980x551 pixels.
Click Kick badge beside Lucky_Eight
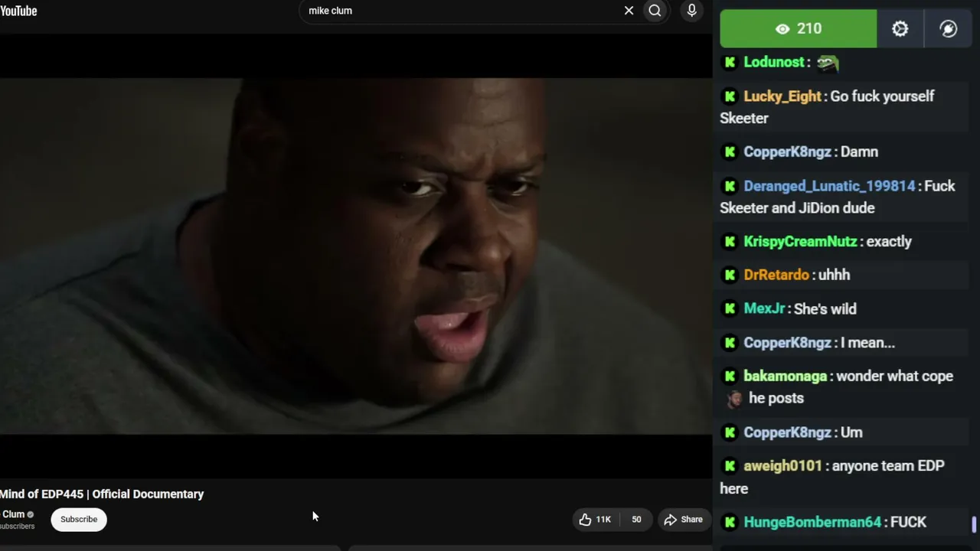point(730,96)
